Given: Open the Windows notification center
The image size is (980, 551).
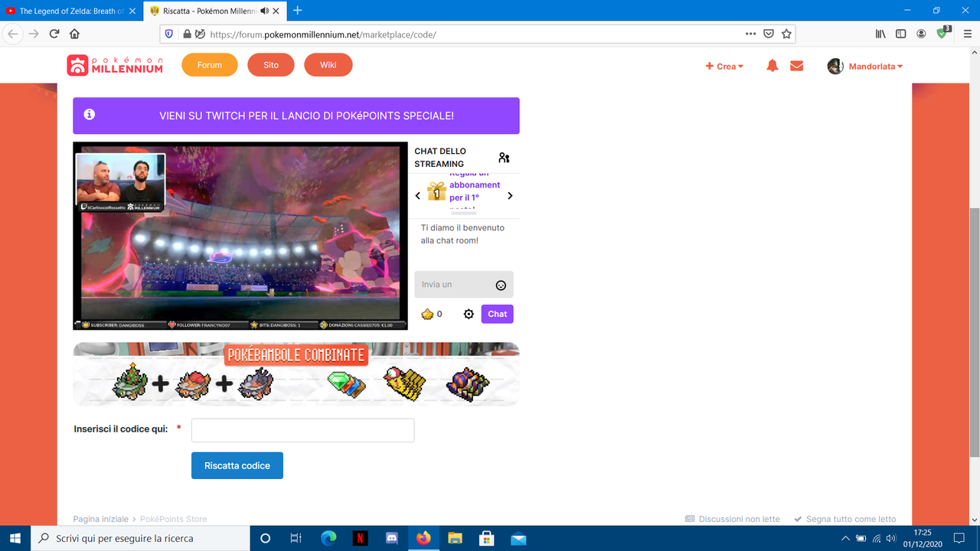Looking at the screenshot, I should point(959,539).
